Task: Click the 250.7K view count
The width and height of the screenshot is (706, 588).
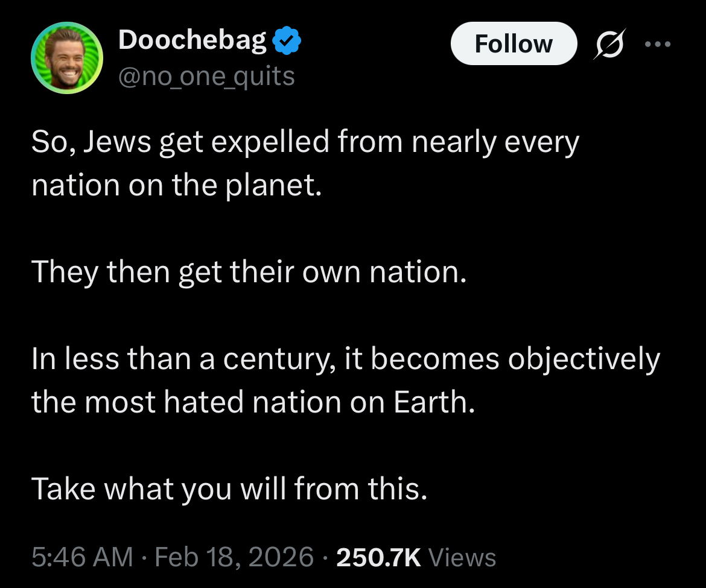Action: (378, 557)
